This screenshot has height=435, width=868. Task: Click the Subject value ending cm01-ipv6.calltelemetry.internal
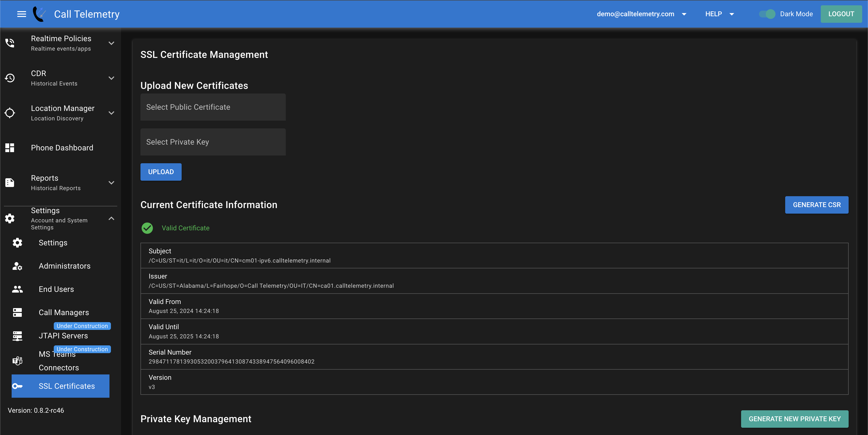(x=240, y=260)
